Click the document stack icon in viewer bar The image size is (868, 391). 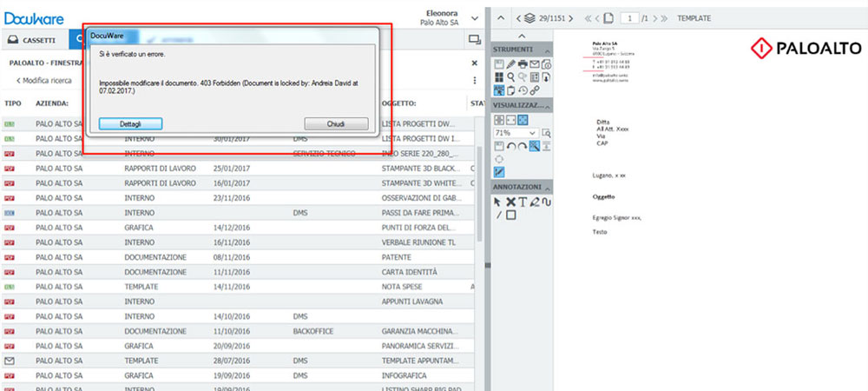coord(529,18)
